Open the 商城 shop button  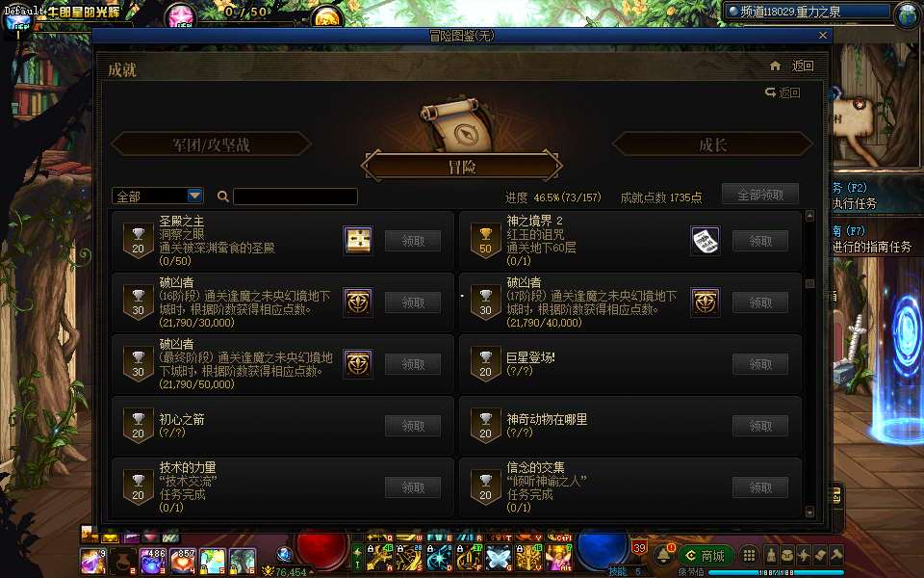coord(706,556)
